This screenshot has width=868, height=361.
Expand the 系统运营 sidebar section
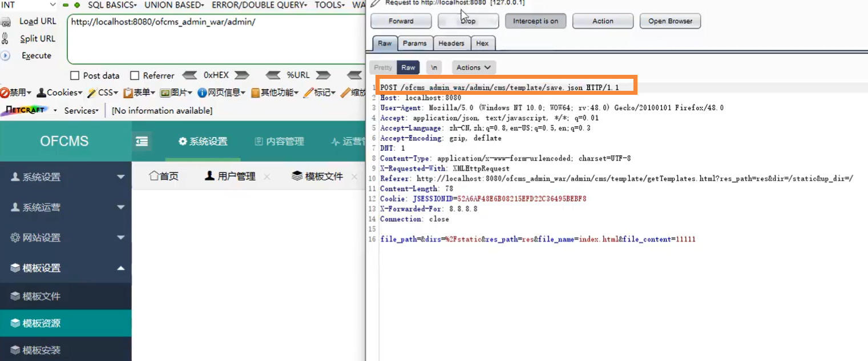pyautogui.click(x=66, y=207)
